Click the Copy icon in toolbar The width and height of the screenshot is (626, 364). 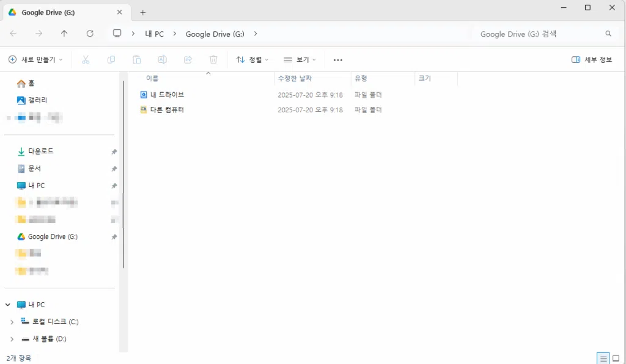tap(111, 60)
